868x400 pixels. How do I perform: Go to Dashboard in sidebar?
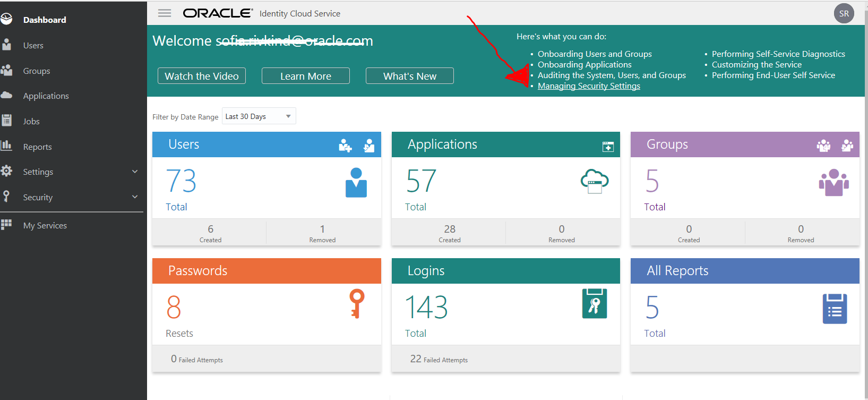click(45, 20)
